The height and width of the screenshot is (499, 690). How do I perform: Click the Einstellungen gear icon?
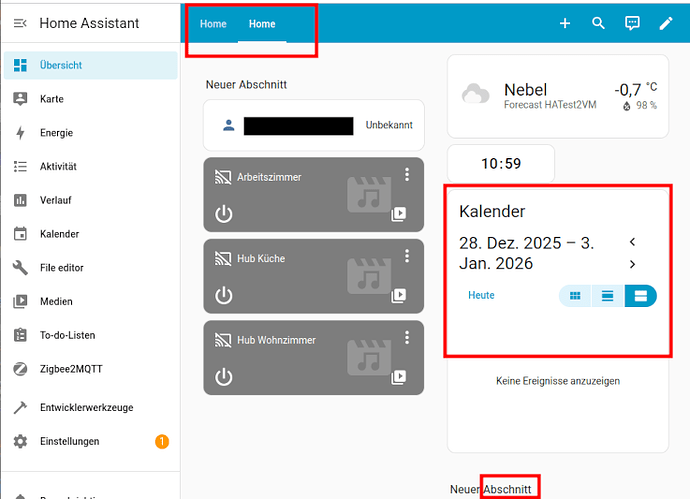tap(20, 441)
